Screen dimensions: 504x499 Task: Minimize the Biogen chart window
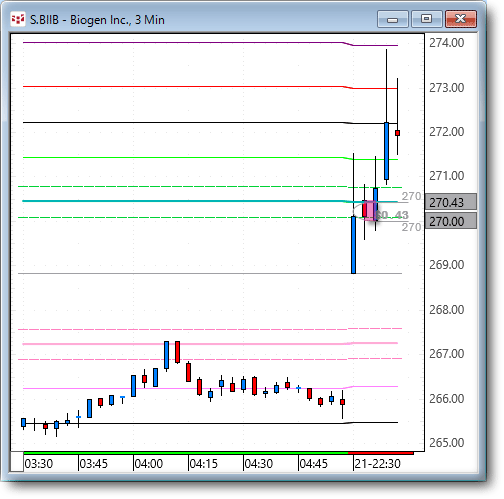coord(393,19)
